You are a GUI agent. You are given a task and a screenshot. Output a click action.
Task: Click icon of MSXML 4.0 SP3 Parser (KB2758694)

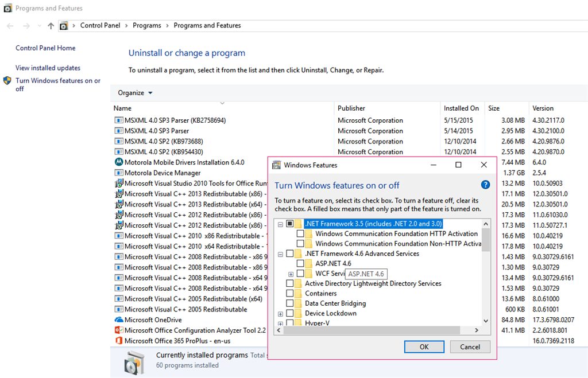coord(119,120)
